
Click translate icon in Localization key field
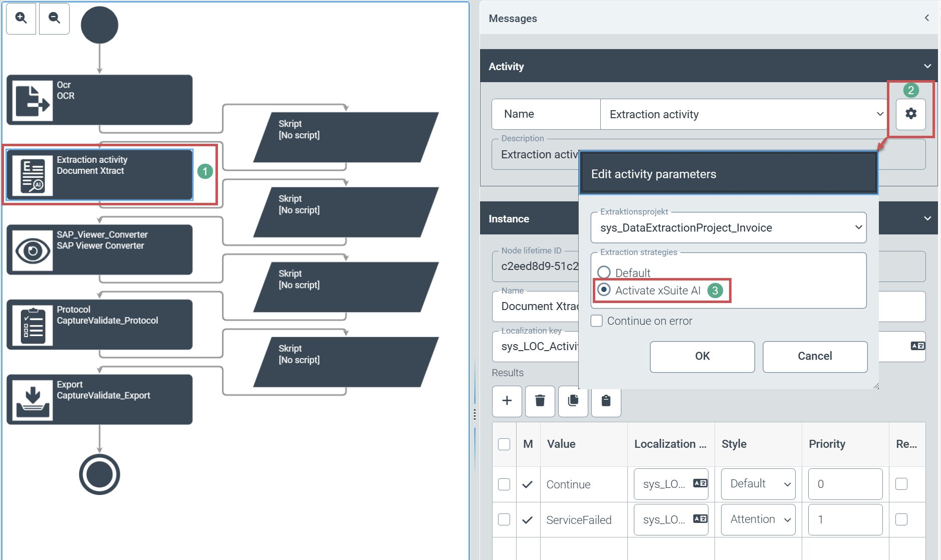917,346
